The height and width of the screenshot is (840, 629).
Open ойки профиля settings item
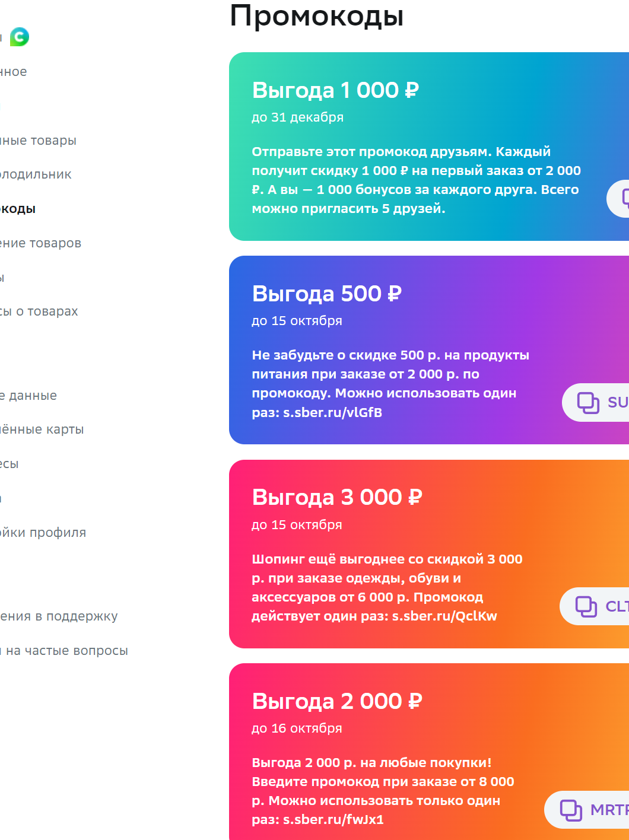43,533
